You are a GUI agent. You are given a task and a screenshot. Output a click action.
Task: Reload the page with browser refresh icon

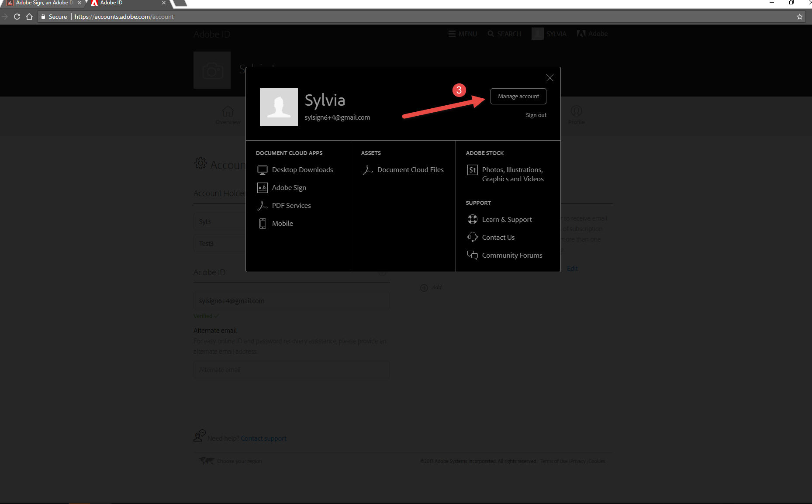17,17
